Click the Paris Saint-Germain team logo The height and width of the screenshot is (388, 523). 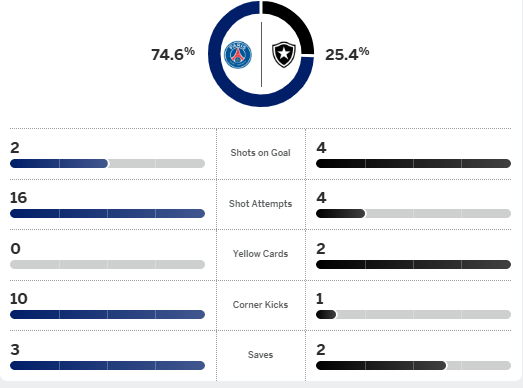pos(238,55)
